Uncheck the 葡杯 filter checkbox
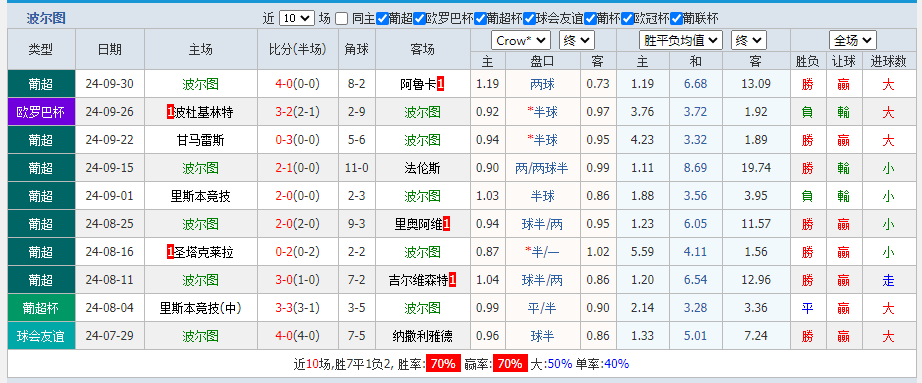 (x=590, y=19)
